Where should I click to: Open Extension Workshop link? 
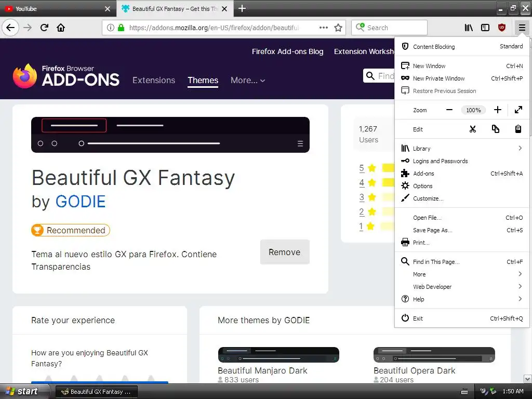pyautogui.click(x=364, y=51)
